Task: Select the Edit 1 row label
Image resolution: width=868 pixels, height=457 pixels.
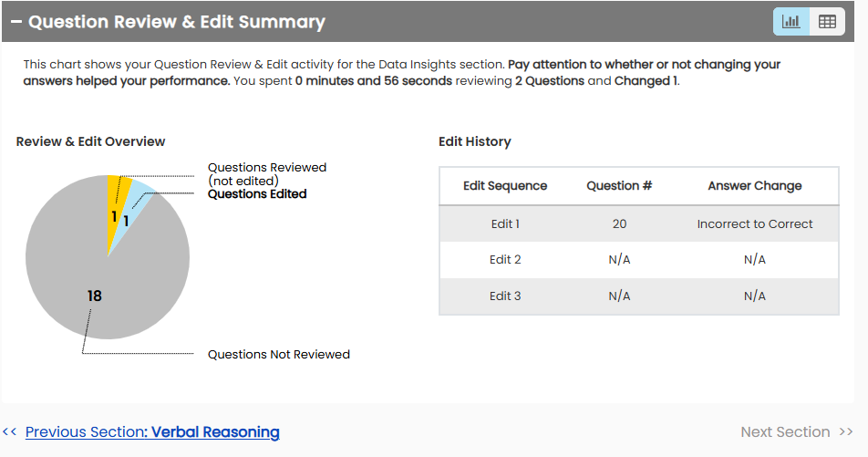Action: point(505,223)
